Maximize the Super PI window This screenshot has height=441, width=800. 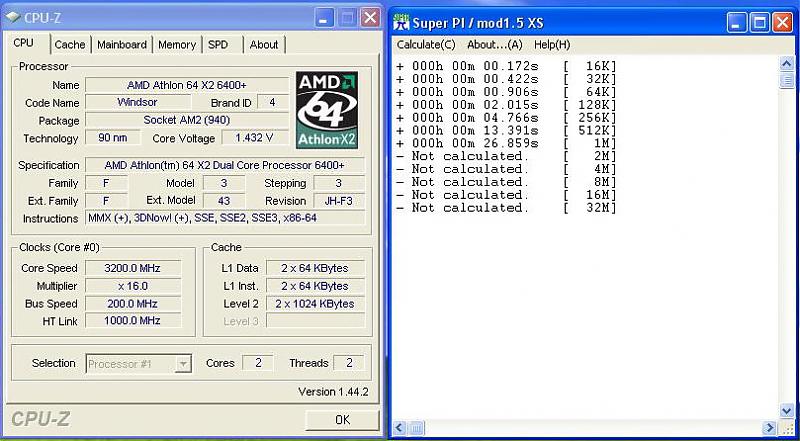[759, 23]
